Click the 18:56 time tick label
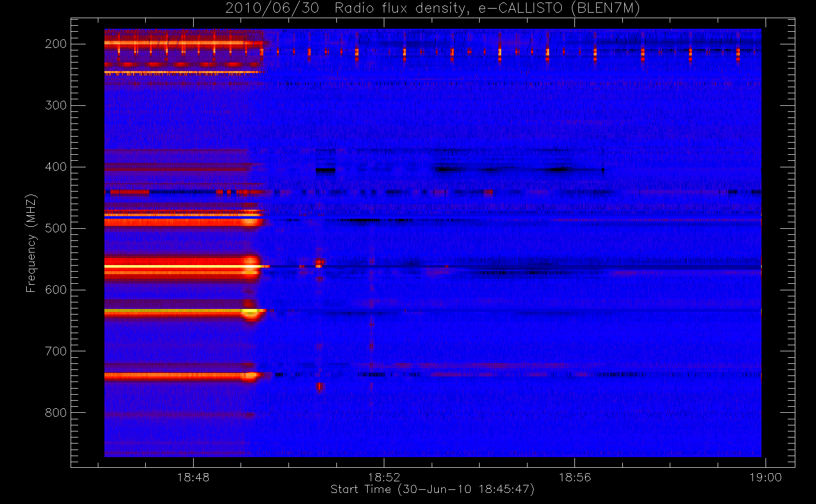Image resolution: width=816 pixels, height=504 pixels. click(x=575, y=477)
